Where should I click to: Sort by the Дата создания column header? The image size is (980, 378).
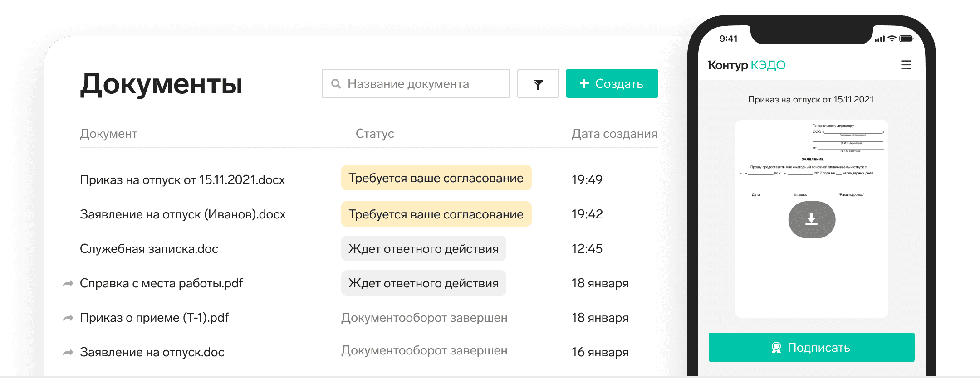pyautogui.click(x=614, y=134)
